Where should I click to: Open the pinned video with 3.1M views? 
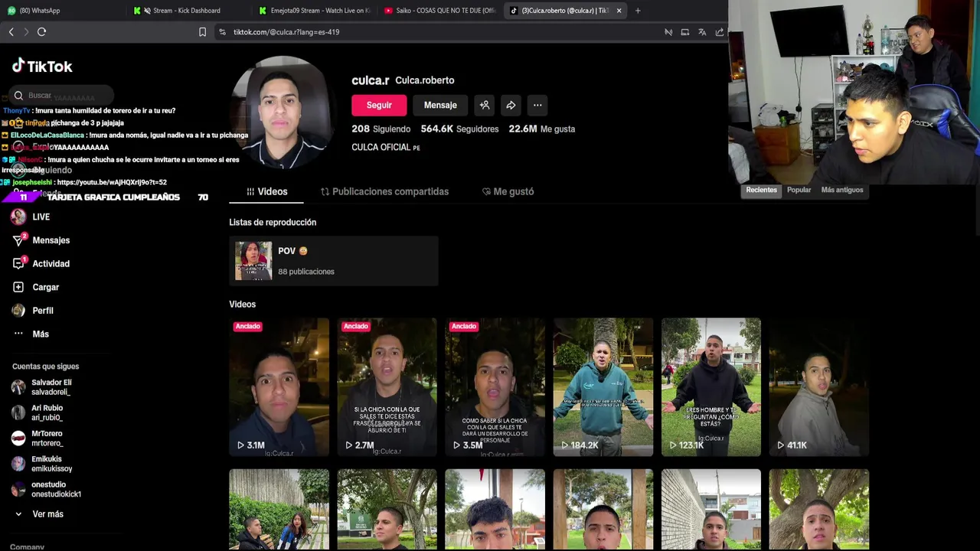tap(279, 387)
